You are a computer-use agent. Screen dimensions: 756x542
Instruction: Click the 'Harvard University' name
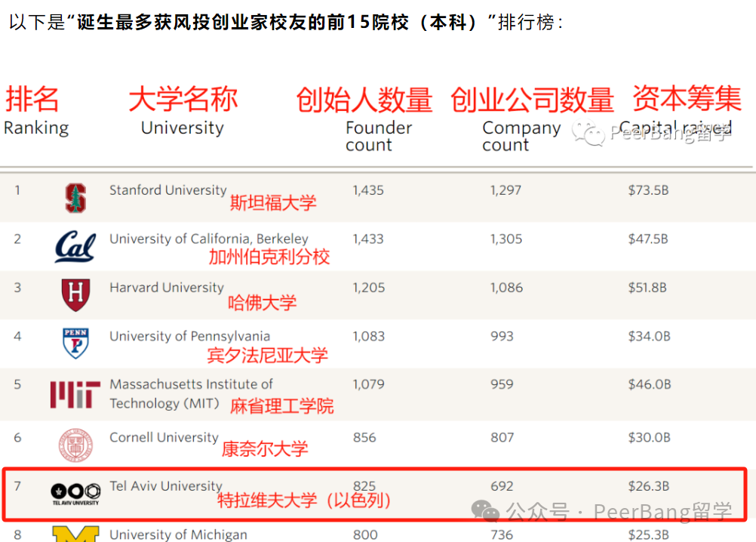[x=167, y=288]
